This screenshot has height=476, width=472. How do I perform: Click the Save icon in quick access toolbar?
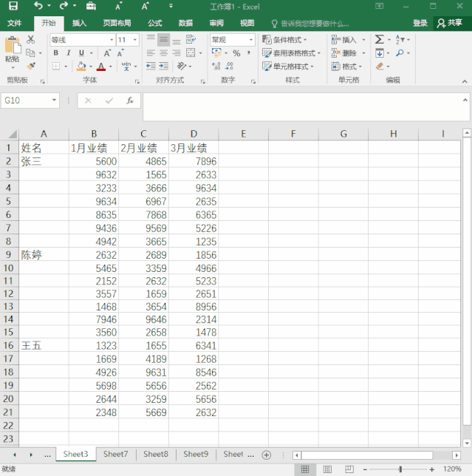[x=13, y=6]
